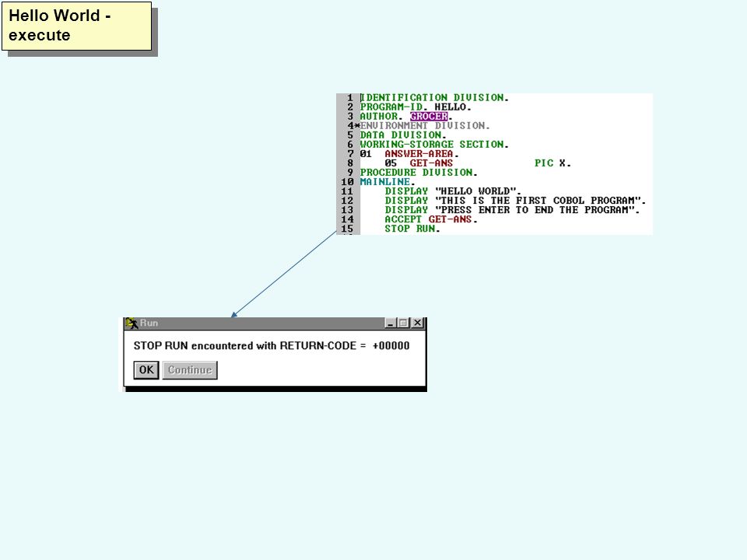Click the DATA DIVISION line
Viewport: 747px width, 560px height.
[x=403, y=135]
